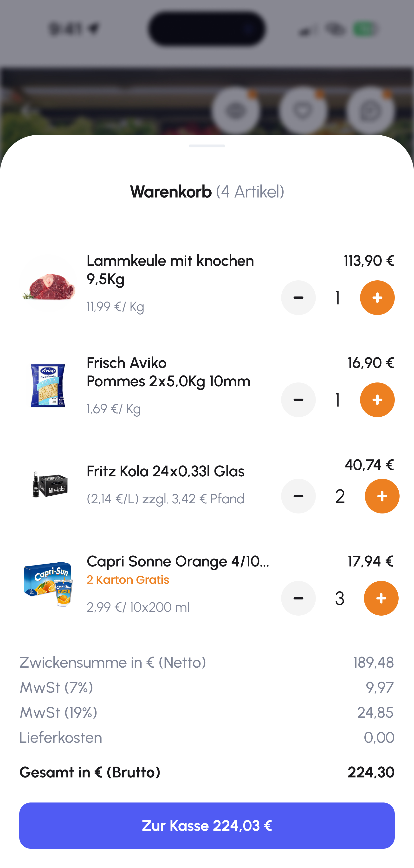Tap the basket icon in the header
Image resolution: width=414 pixels, height=868 pixels.
pos(235,110)
